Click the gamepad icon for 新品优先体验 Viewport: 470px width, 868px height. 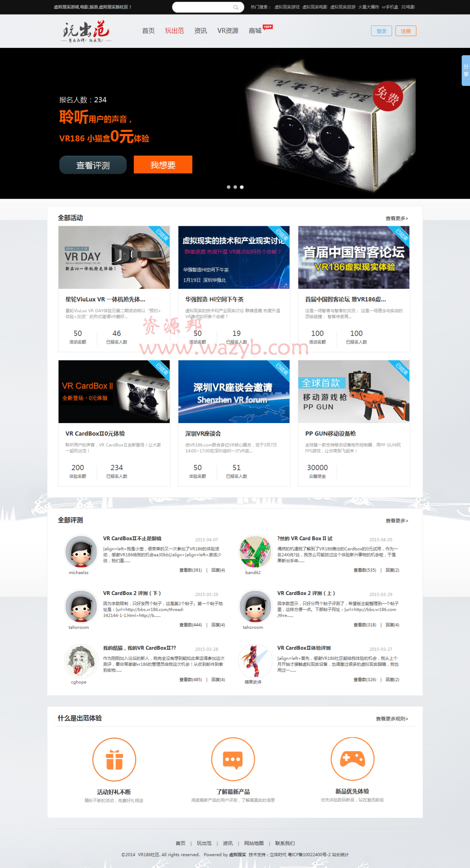[352, 759]
